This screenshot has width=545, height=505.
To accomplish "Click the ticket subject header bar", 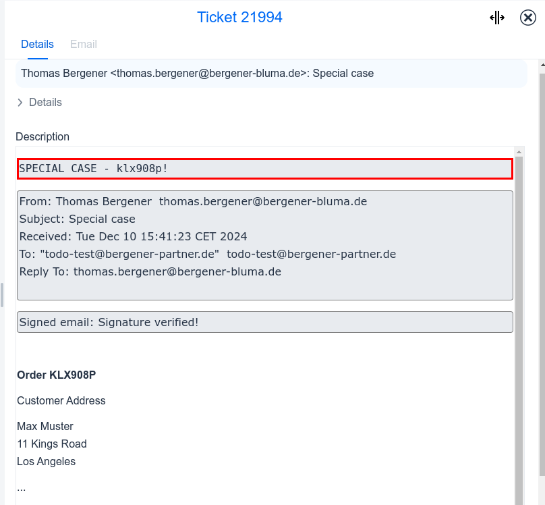I will [271, 73].
